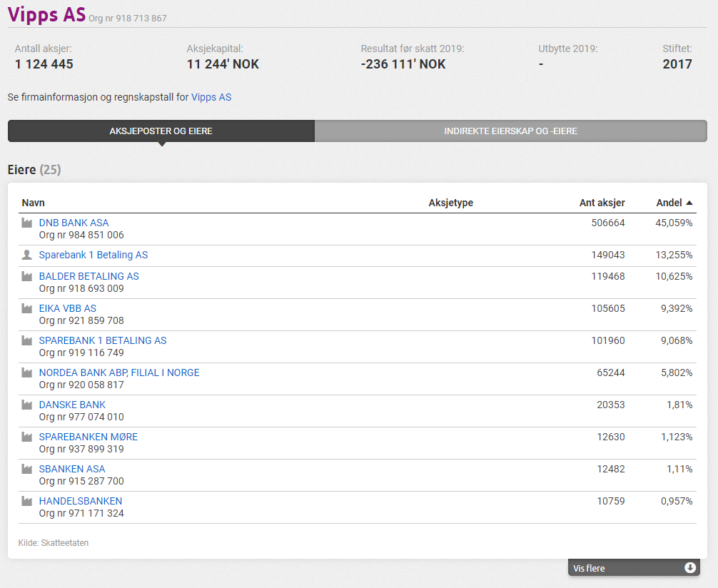Select Org nr 919 116 749 text
The image size is (718, 588).
point(81,353)
